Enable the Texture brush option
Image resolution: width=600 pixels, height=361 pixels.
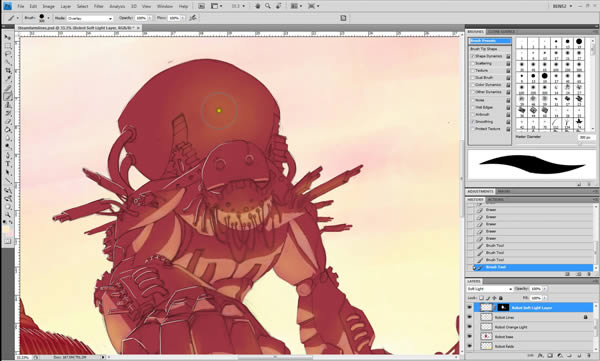[x=473, y=70]
